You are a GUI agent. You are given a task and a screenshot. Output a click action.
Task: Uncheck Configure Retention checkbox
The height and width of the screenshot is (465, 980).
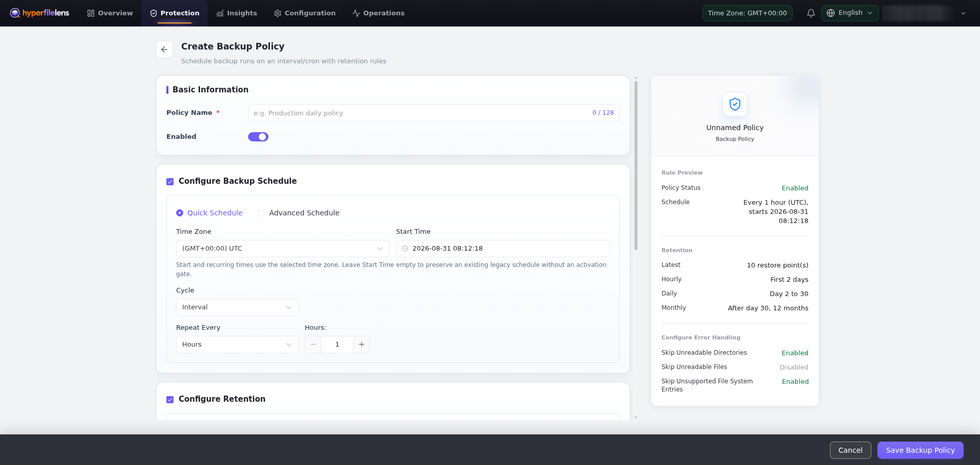click(x=170, y=400)
